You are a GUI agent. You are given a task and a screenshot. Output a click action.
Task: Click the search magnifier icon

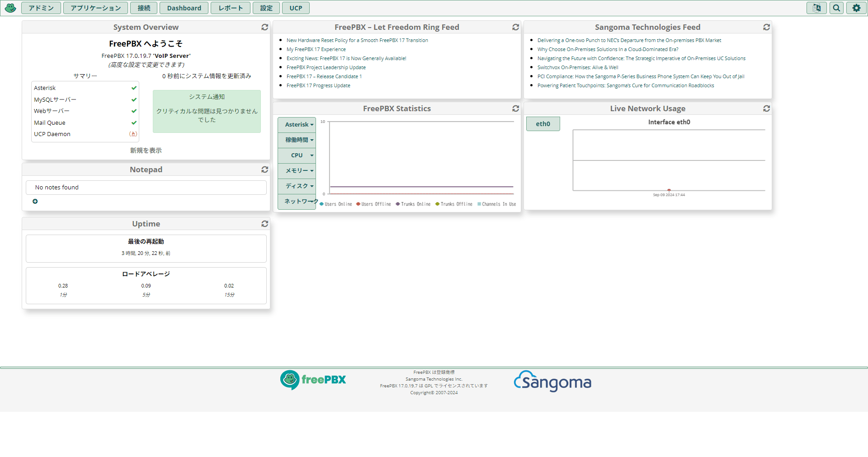(836, 8)
